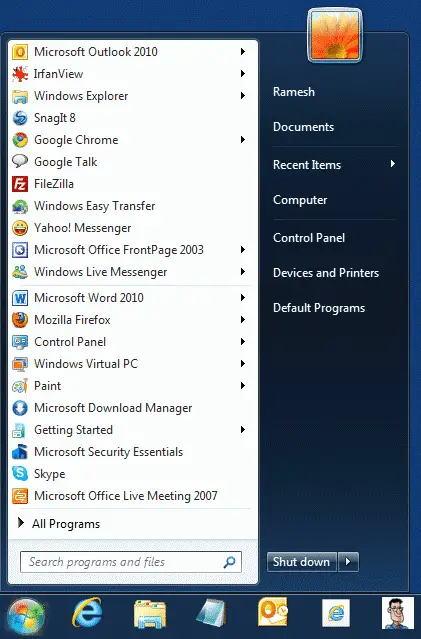Click the Microsoft Download Manager icon

[x=20, y=408]
